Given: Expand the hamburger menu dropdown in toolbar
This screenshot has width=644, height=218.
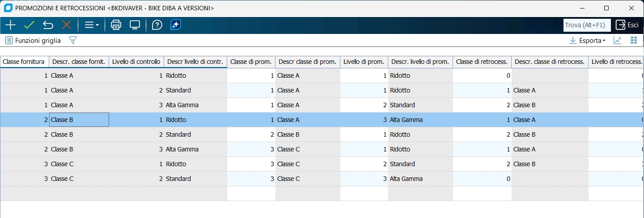Looking at the screenshot, I should (x=92, y=25).
